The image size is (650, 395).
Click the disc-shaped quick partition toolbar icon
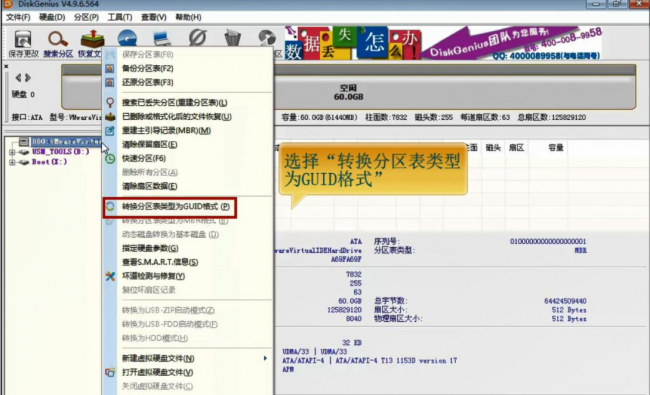click(127, 38)
